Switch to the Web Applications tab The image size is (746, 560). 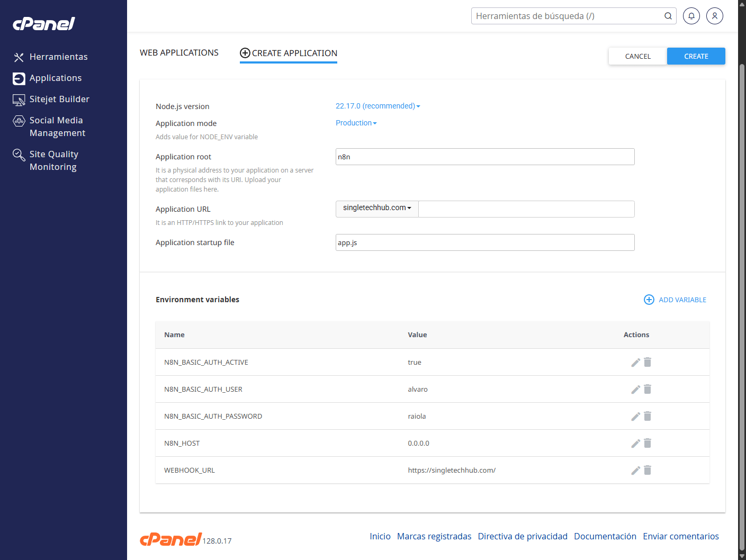[x=179, y=53]
